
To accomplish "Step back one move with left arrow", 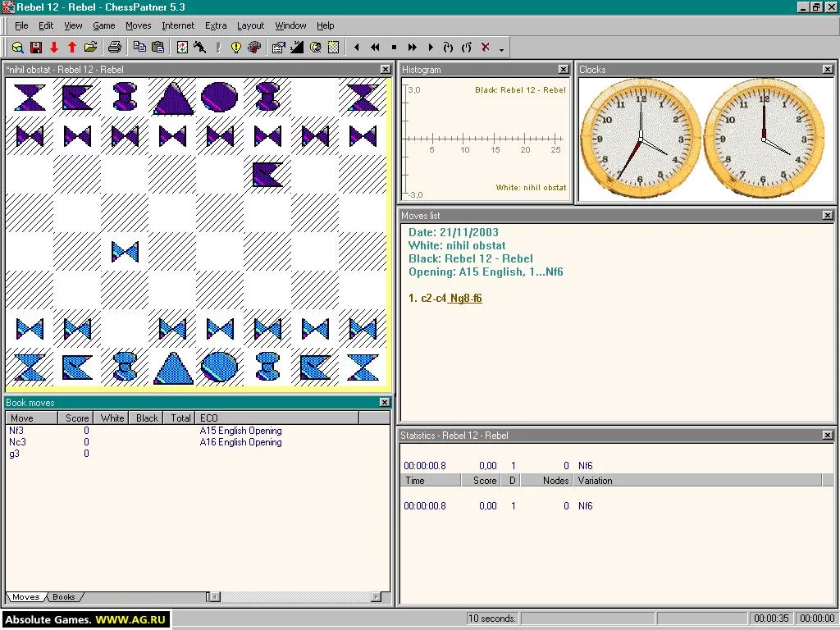I will click(357, 47).
